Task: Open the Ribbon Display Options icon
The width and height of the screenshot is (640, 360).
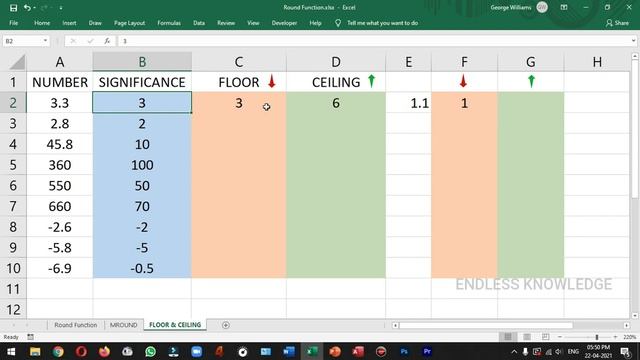Action: click(x=564, y=7)
